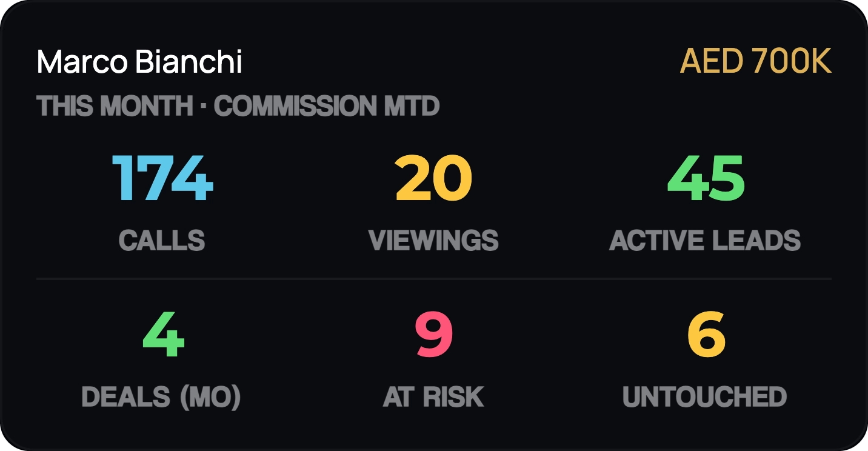Open the yellow 6 untouched number
This screenshot has width=868, height=451.
[x=706, y=335]
